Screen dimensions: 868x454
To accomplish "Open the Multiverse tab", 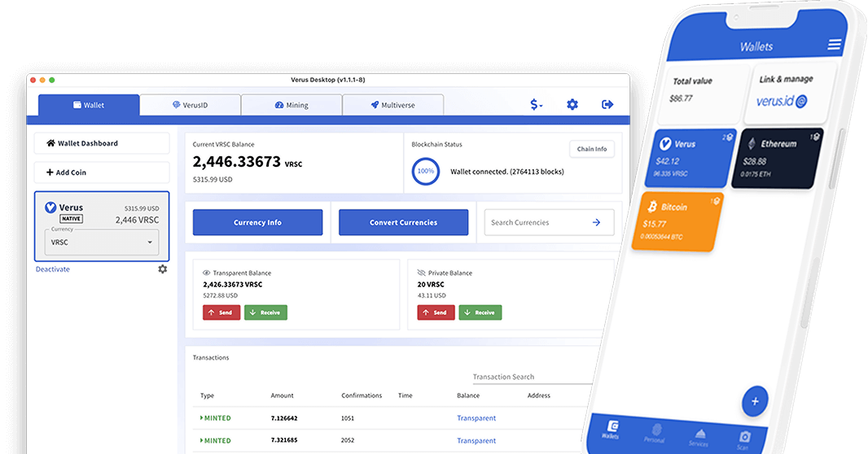I will coord(393,105).
